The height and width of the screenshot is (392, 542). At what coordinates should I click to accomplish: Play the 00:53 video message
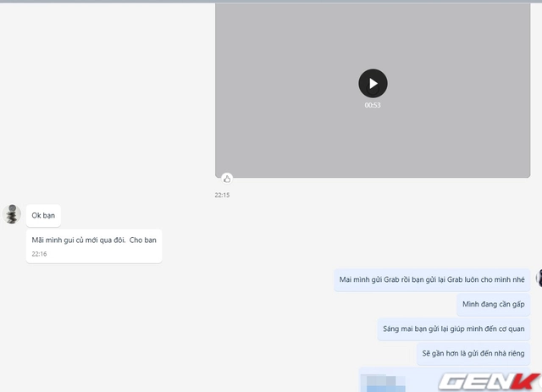pos(373,83)
